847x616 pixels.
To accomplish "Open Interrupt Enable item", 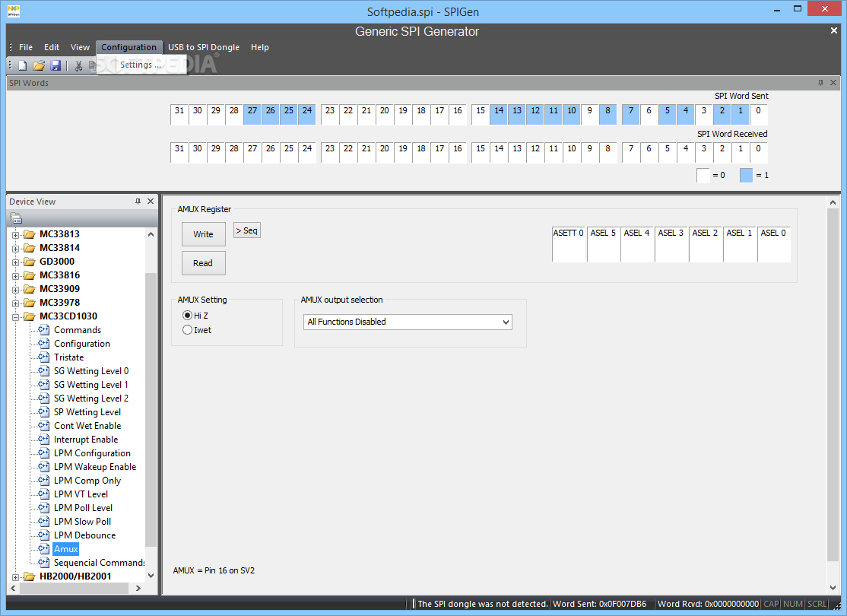I will point(85,440).
